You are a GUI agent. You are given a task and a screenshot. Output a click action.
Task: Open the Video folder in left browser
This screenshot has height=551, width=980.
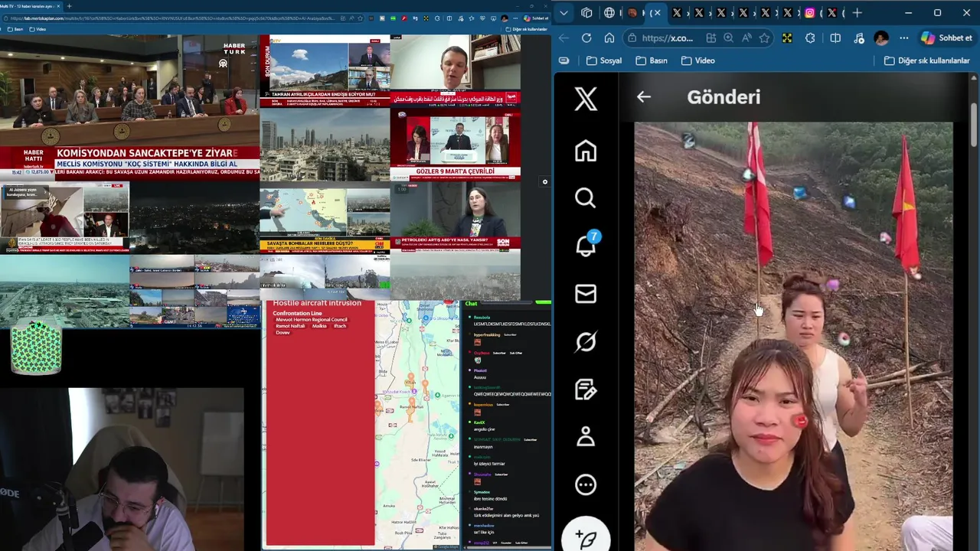point(37,29)
